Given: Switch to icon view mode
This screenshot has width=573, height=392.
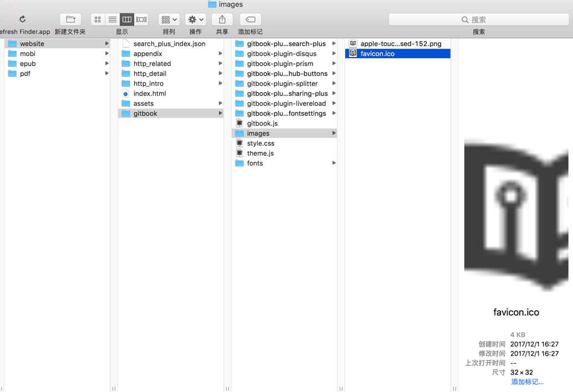Looking at the screenshot, I should click(x=98, y=19).
